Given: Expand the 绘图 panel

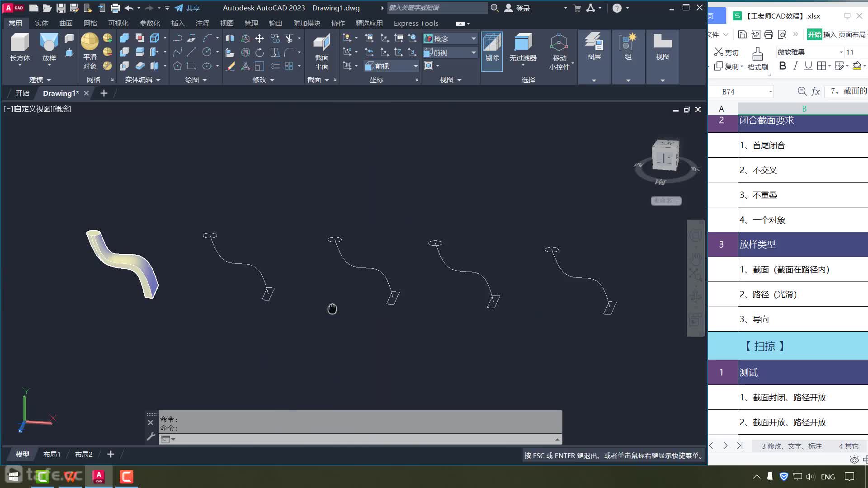Looking at the screenshot, I should point(196,80).
